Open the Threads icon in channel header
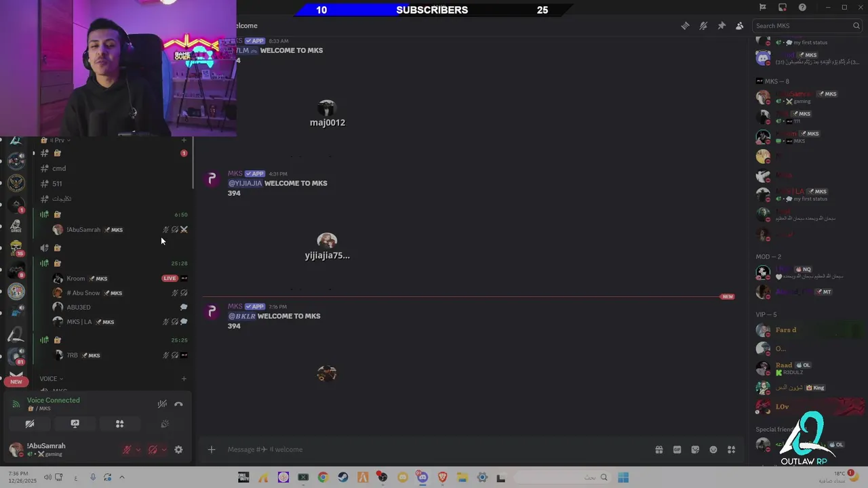 686,26
